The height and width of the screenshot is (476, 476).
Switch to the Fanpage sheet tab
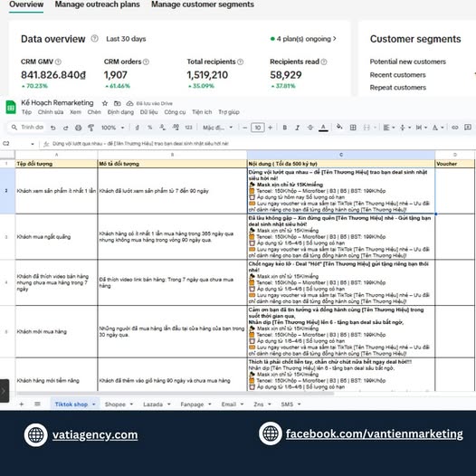(x=192, y=405)
